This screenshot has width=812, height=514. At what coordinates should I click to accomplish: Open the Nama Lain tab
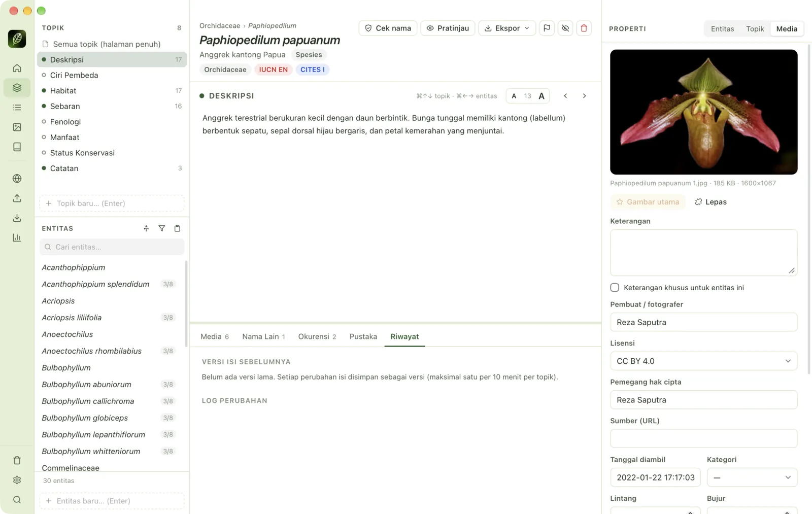click(263, 336)
